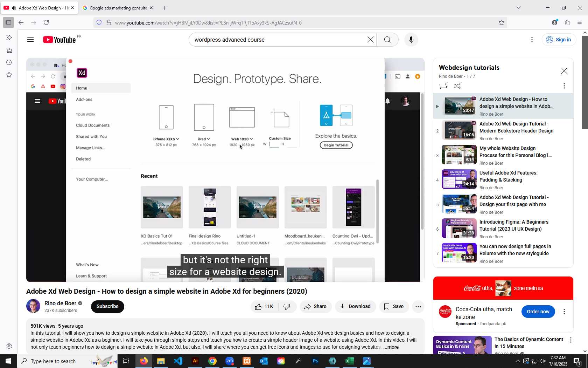Open sidebar settings gear icon
Screen dimensions: 588x368
pos(9,346)
